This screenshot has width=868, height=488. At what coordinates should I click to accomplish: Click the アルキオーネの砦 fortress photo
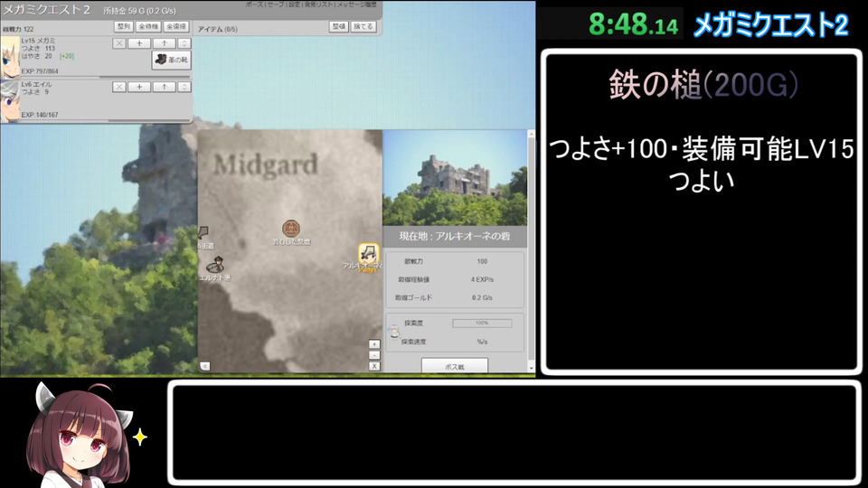tap(455, 178)
